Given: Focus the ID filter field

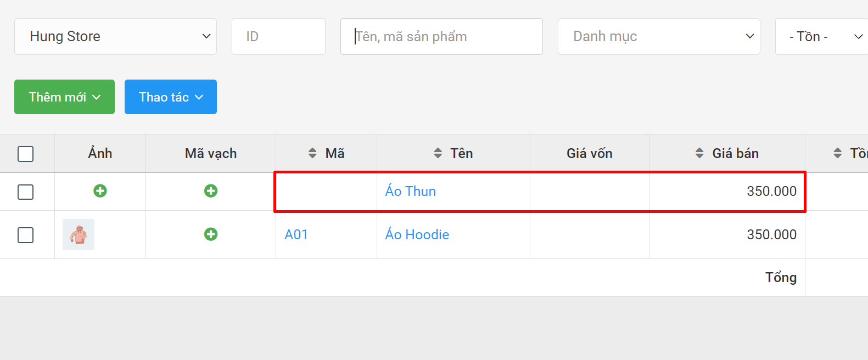Looking at the screenshot, I should tap(278, 36).
